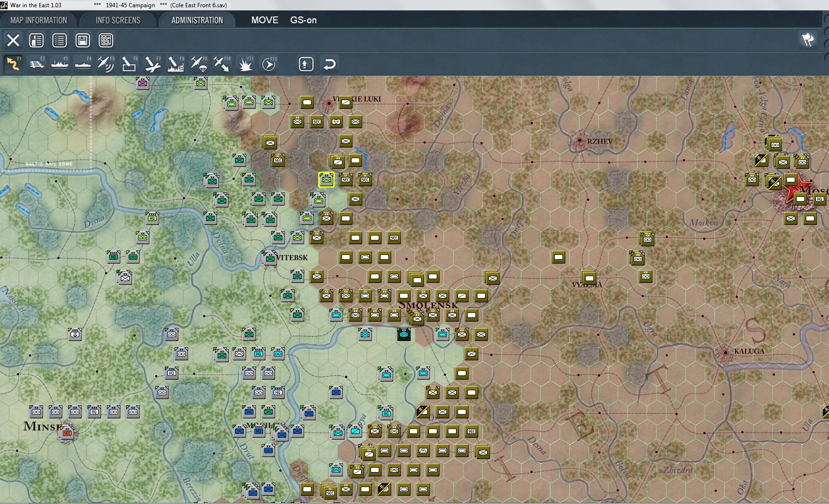Click the F12 circled arrow icon
The height and width of the screenshot is (504, 829).
(268, 64)
